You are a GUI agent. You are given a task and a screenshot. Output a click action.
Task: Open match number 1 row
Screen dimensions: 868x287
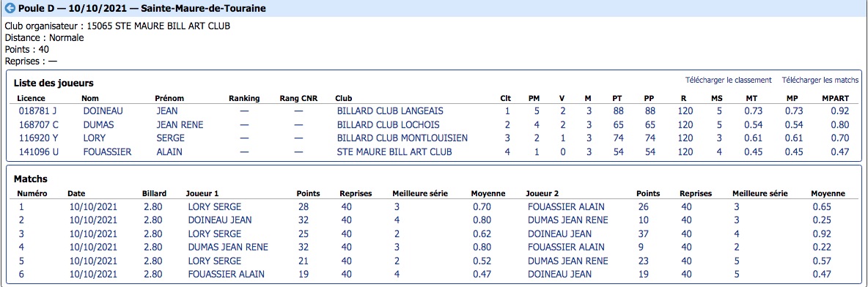(x=433, y=206)
